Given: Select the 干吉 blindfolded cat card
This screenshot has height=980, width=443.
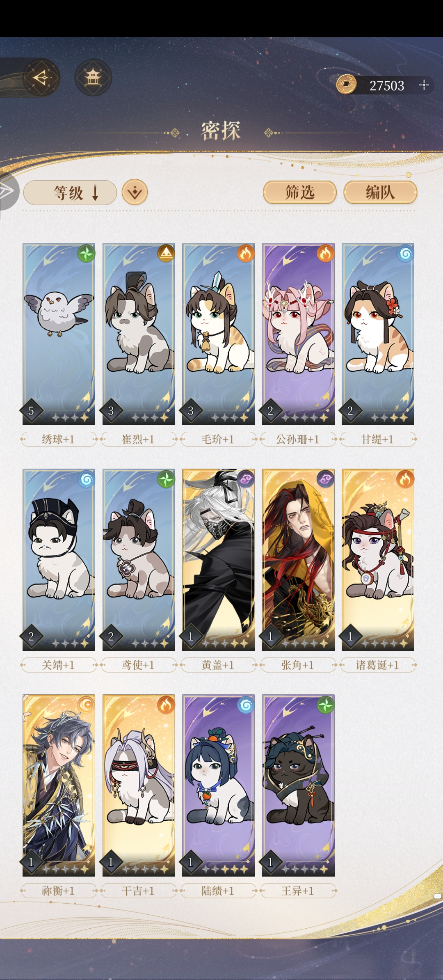Looking at the screenshot, I should pos(139,785).
